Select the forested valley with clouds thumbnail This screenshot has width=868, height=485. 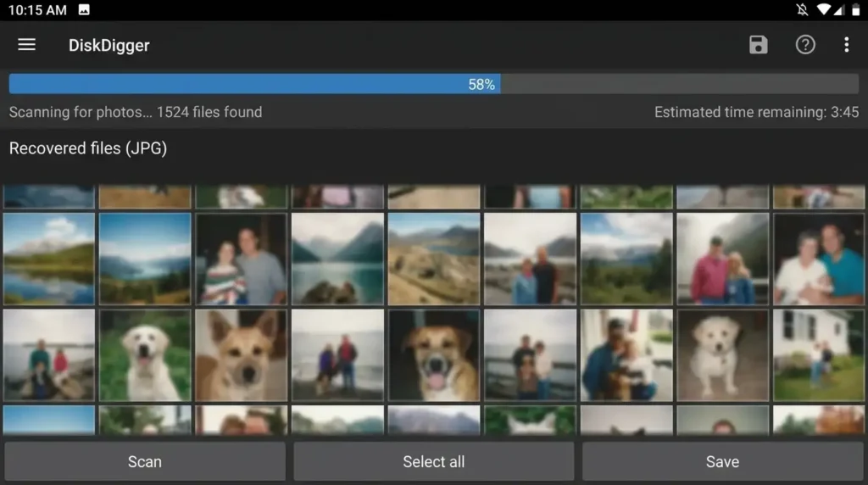[x=626, y=259]
